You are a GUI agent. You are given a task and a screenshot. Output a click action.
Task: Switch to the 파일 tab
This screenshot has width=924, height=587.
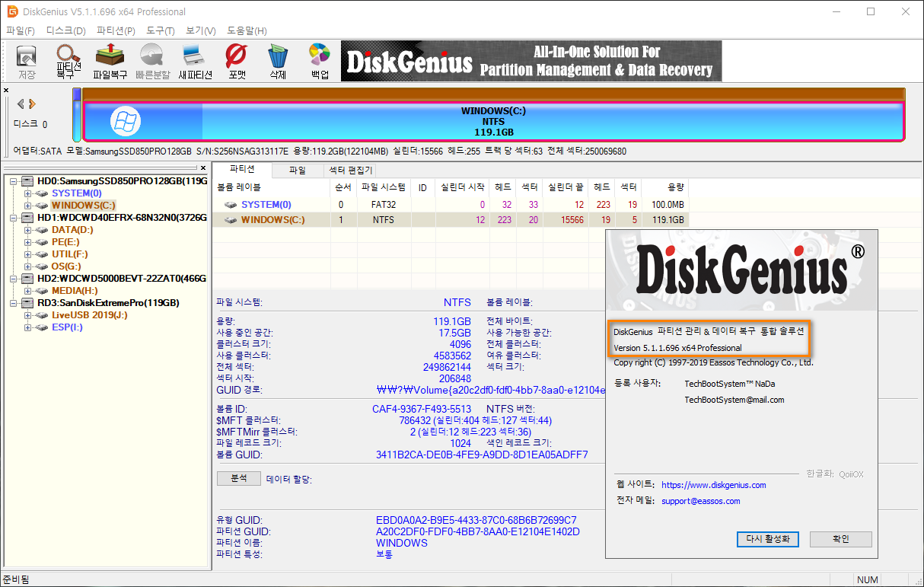click(x=297, y=171)
